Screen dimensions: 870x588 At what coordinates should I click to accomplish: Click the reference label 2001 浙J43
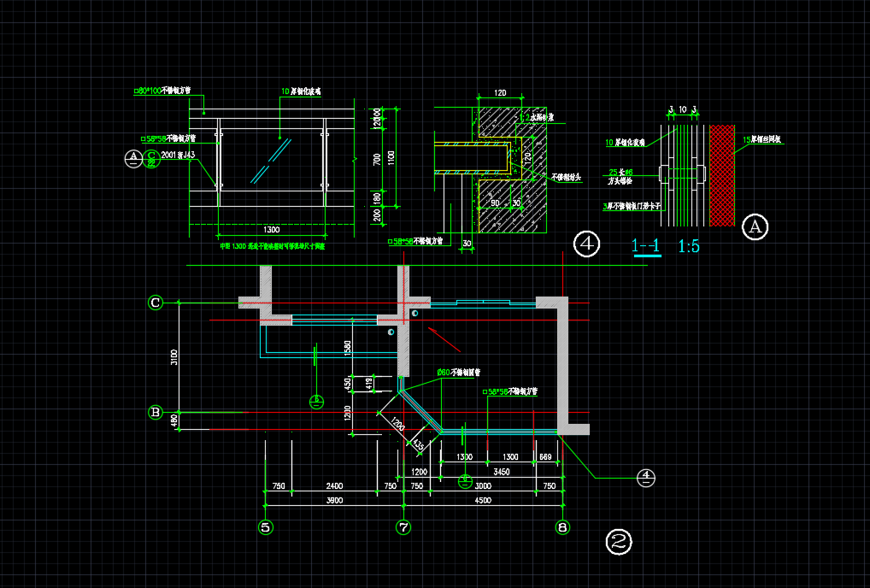178,155
